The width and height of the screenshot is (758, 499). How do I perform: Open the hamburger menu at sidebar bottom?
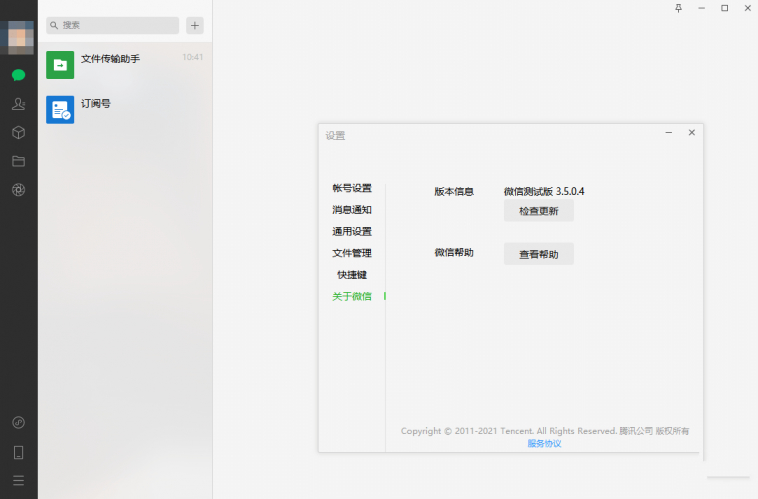(x=18, y=481)
